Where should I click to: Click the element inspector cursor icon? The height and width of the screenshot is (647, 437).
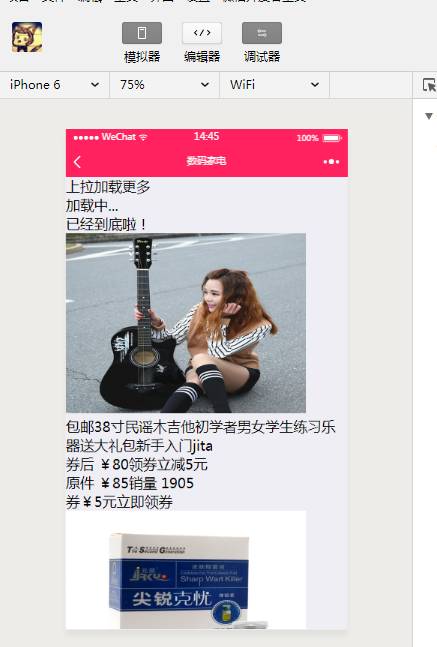coord(429,85)
